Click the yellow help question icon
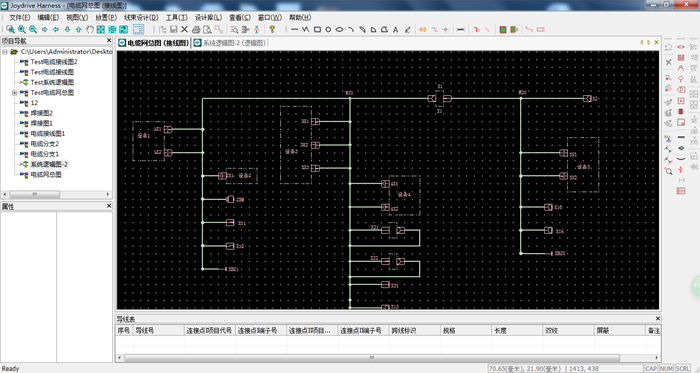This screenshot has height=373, width=700. [272, 29]
